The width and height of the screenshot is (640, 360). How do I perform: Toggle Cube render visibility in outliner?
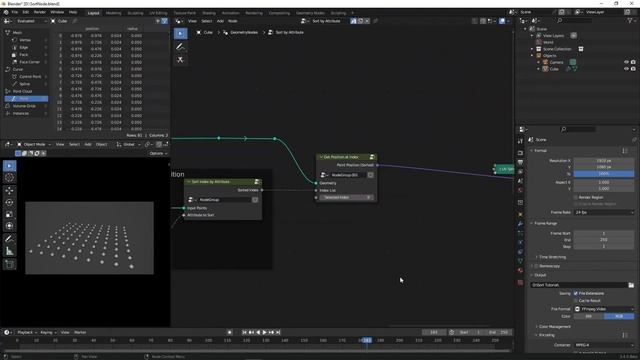pos(633,69)
